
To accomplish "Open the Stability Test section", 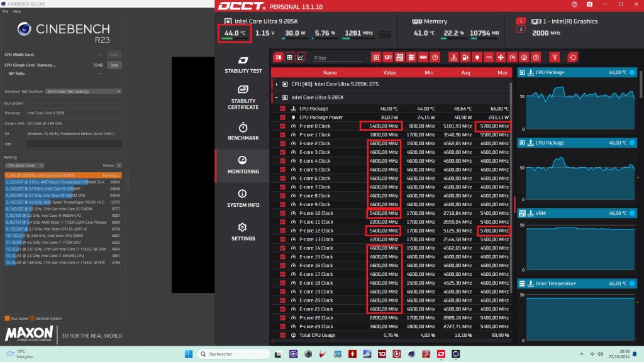I will 243,65.
